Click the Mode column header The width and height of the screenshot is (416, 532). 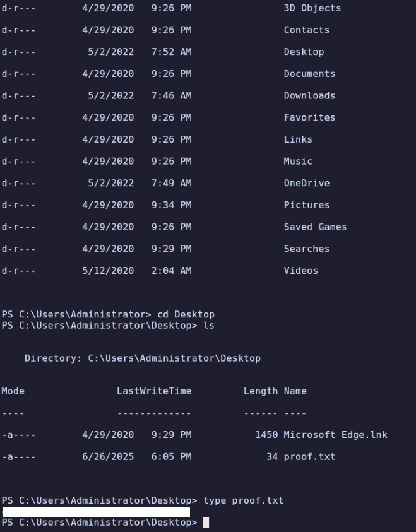pos(13,391)
